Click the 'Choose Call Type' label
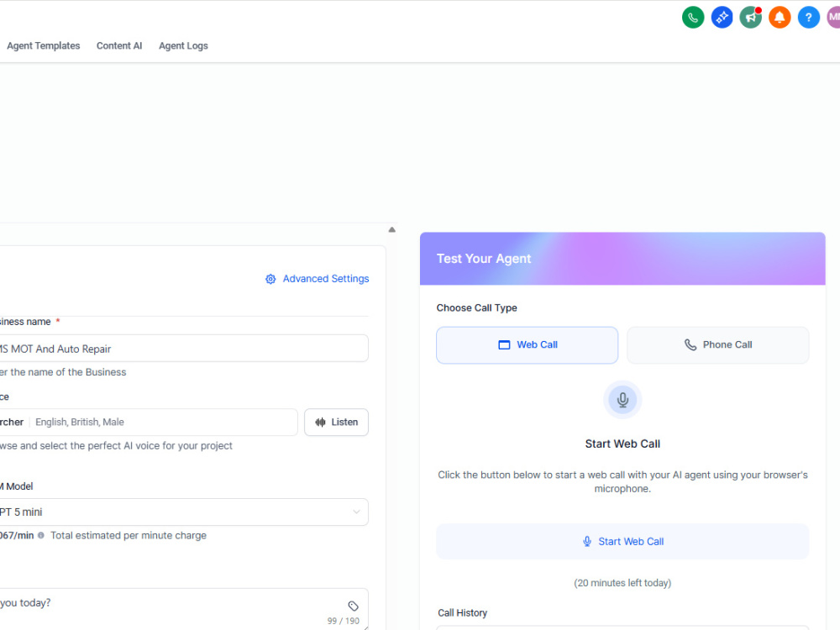This screenshot has height=630, width=840. (477, 308)
